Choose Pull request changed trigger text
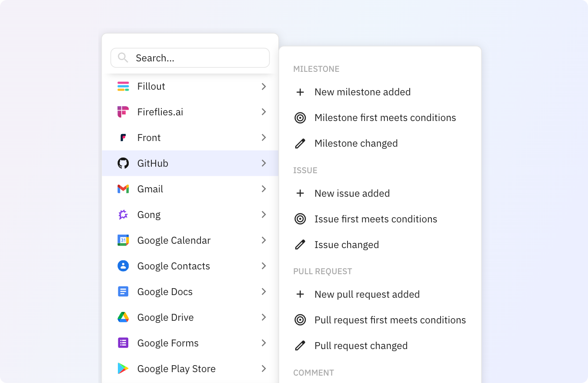Image resolution: width=588 pixels, height=383 pixels. click(361, 346)
